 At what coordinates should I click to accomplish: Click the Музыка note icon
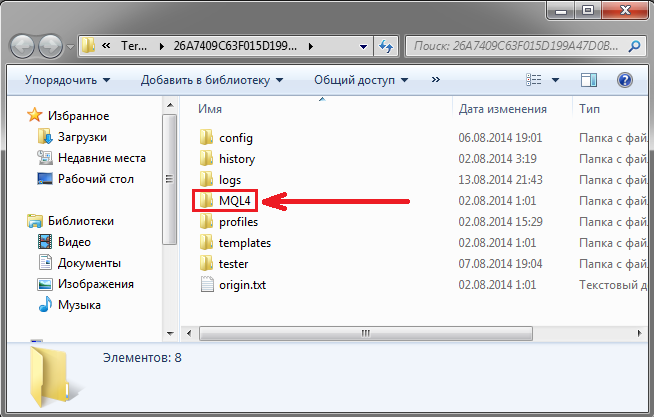click(x=45, y=304)
